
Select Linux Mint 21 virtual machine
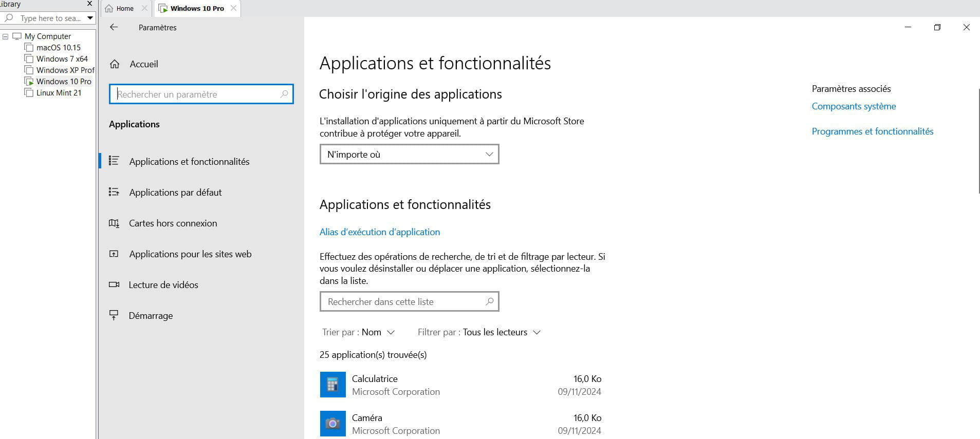click(59, 92)
